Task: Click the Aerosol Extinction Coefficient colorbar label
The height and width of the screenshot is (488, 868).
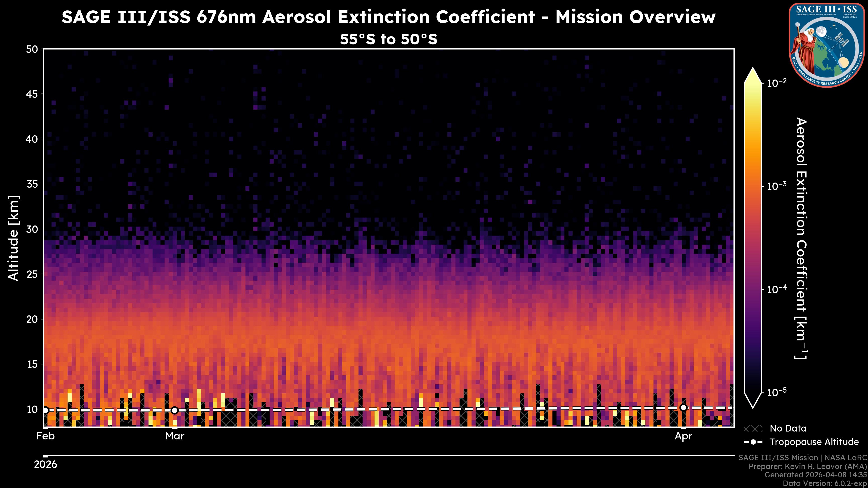Action: point(801,238)
